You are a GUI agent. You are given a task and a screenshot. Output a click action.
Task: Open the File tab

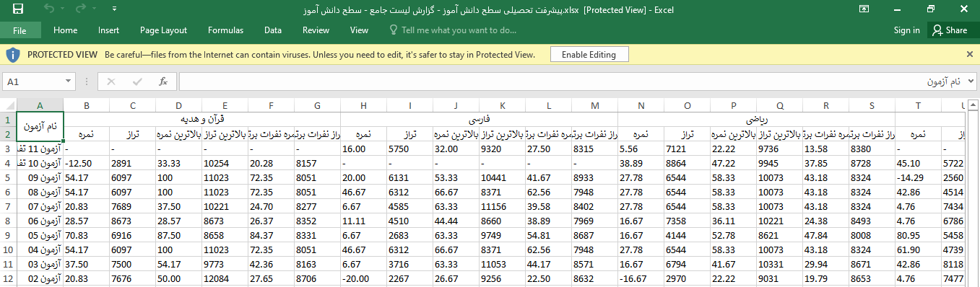19,30
